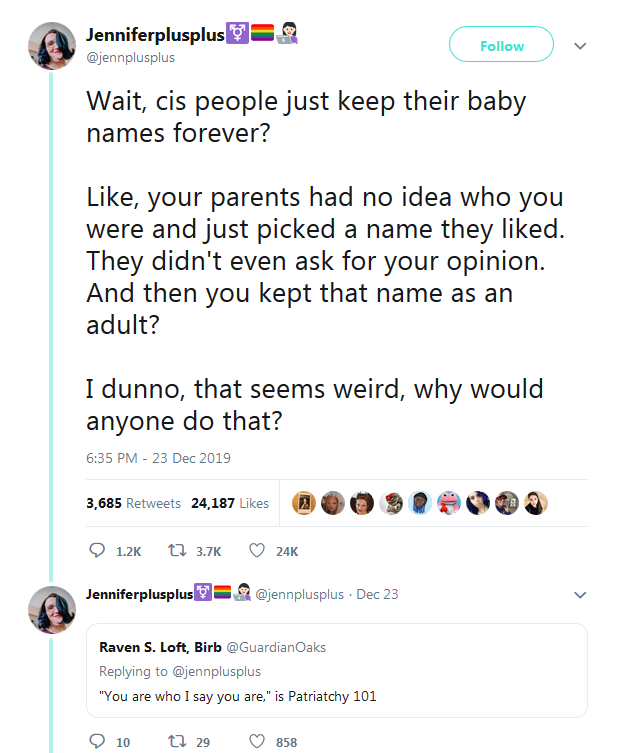Open quoted tweet by Raven S. Loft, Birb

[x=336, y=671]
